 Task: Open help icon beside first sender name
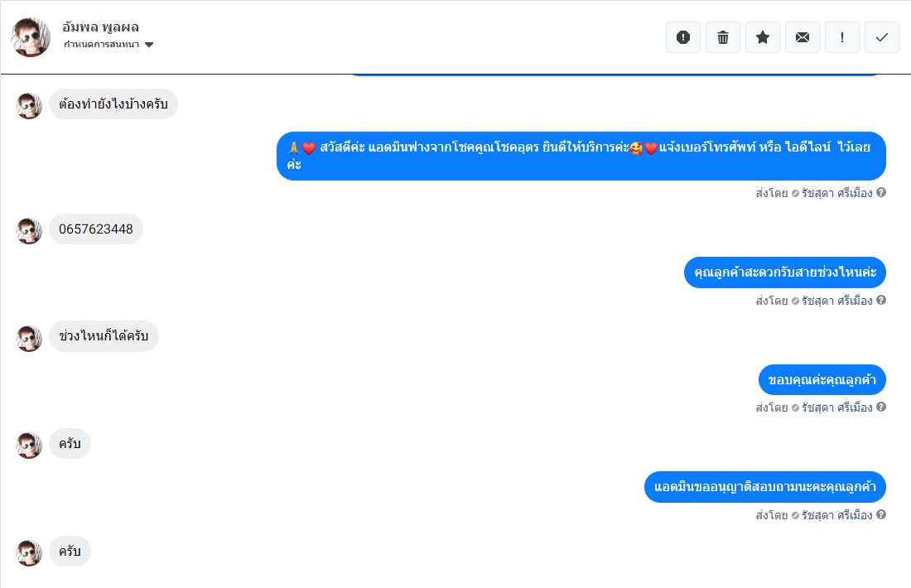point(881,192)
